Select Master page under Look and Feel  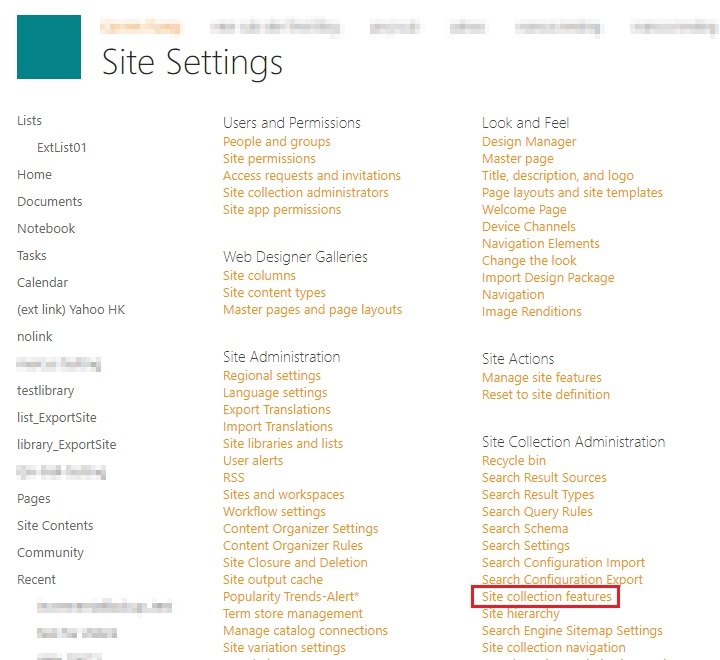(x=517, y=159)
